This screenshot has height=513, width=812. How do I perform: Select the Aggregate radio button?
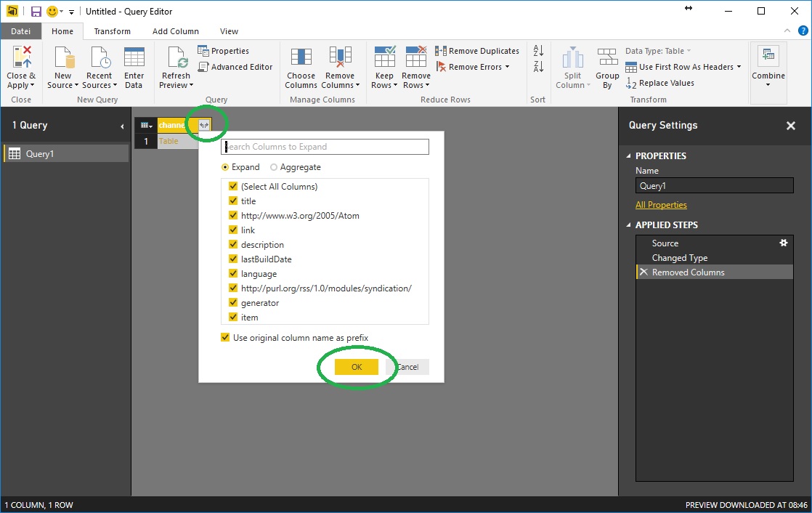pyautogui.click(x=274, y=167)
